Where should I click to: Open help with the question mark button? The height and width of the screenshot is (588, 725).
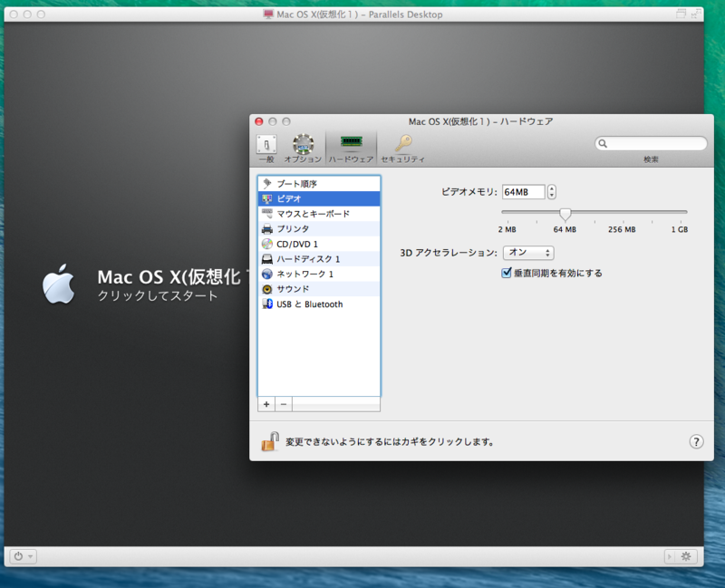(696, 441)
